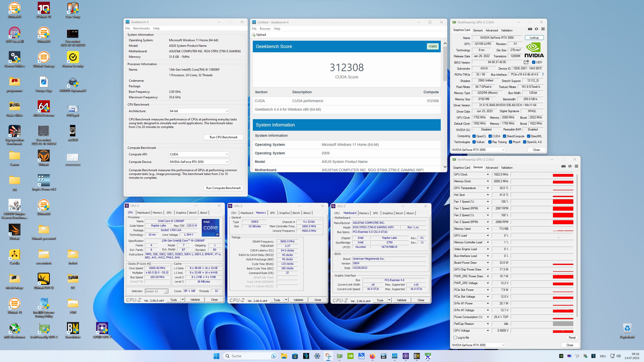
Task: Toggle the Vulkan checkbox in GPU-Z
Action: (x=474, y=142)
